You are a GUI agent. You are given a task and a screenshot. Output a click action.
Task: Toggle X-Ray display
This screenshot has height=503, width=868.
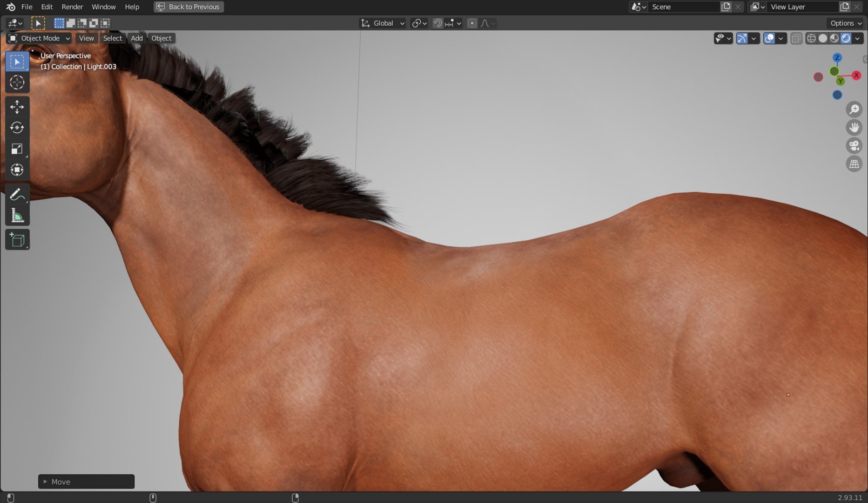pyautogui.click(x=796, y=38)
